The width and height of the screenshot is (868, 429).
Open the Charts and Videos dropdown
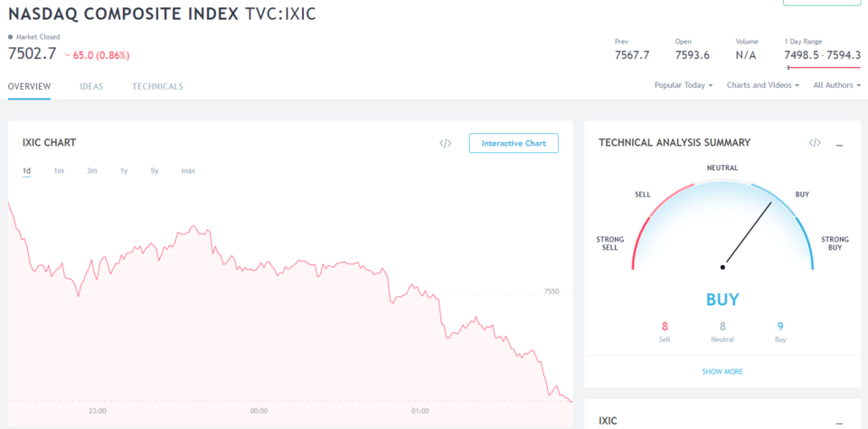(x=763, y=85)
